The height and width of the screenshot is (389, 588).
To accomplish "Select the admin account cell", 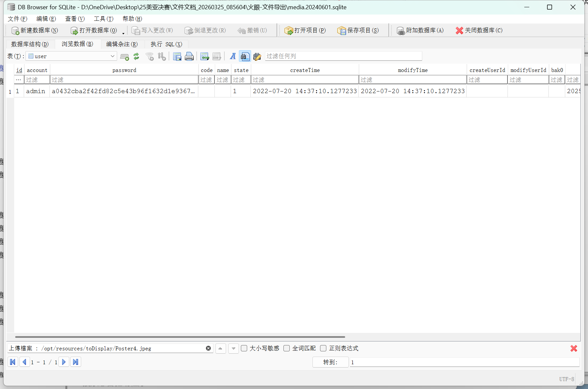I will pyautogui.click(x=37, y=91).
